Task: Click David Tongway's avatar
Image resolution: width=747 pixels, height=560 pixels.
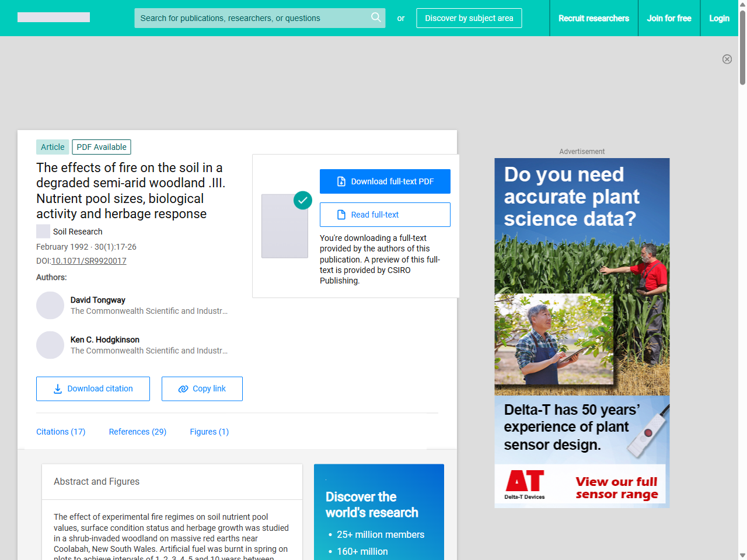Action: point(50,305)
